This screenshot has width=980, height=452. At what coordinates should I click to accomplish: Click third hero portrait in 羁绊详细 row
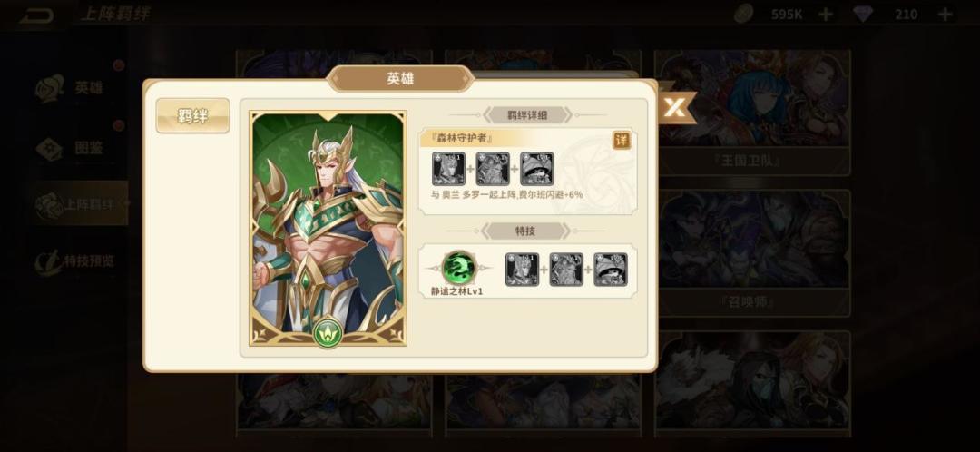537,169
